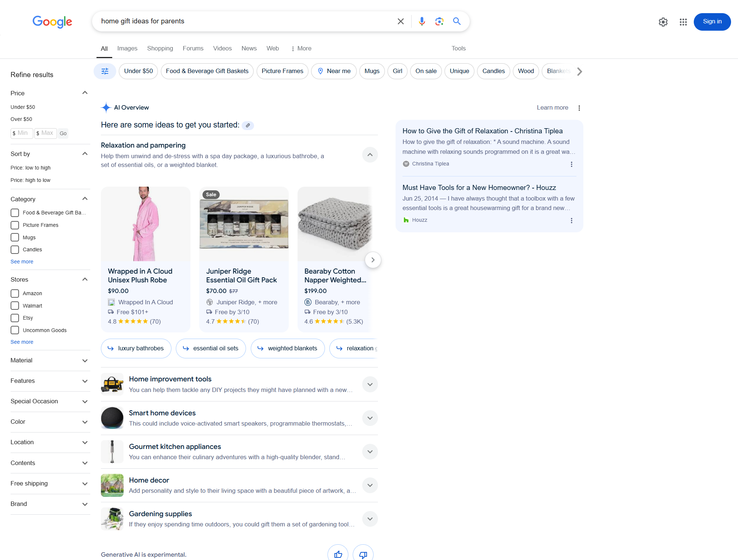Collapse the Price filter section
738x560 pixels.
point(85,93)
